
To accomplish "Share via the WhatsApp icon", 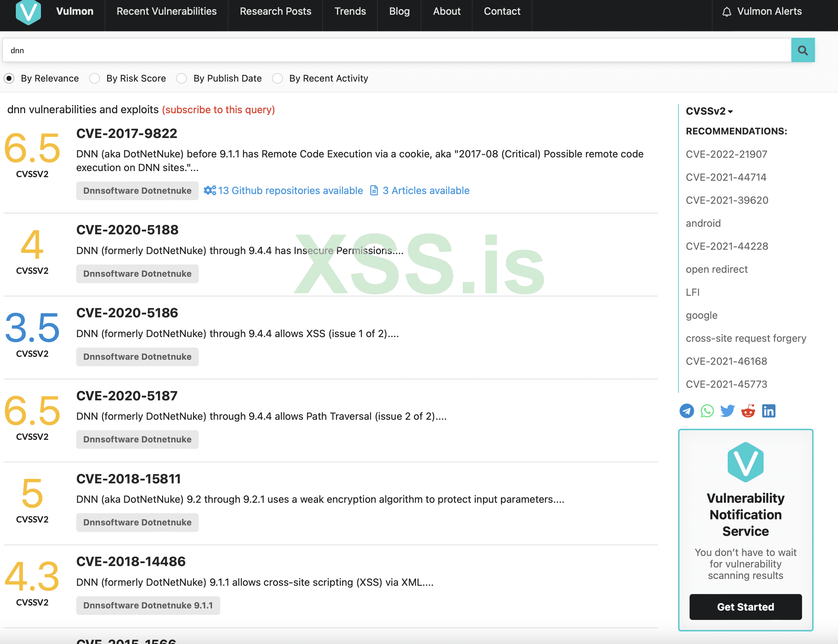I will [707, 411].
